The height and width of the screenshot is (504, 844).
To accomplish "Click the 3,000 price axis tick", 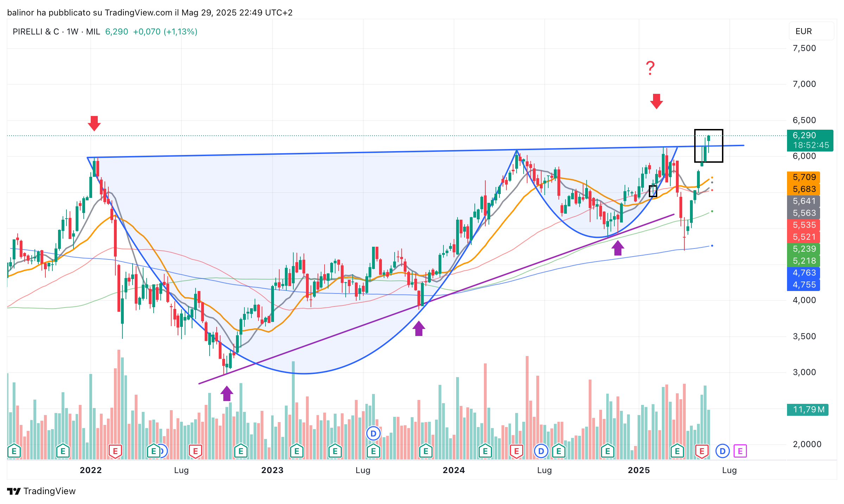I will (804, 372).
